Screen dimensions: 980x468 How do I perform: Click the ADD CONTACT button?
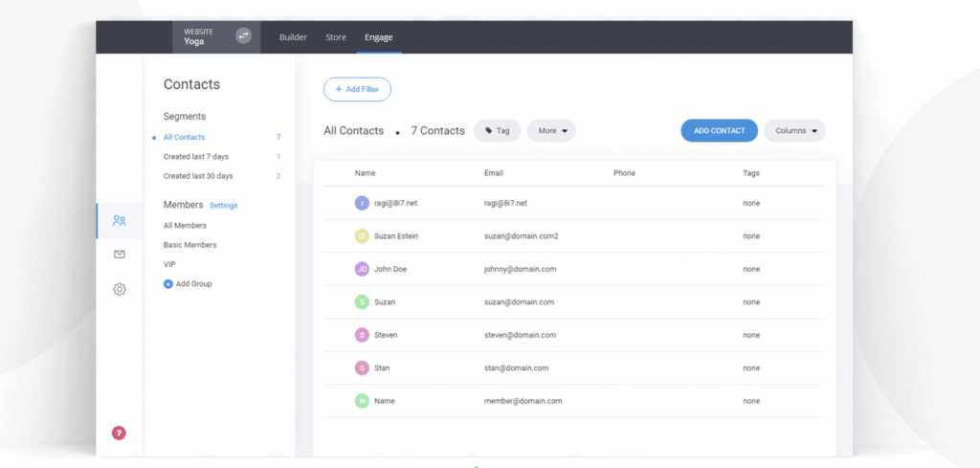click(x=719, y=131)
